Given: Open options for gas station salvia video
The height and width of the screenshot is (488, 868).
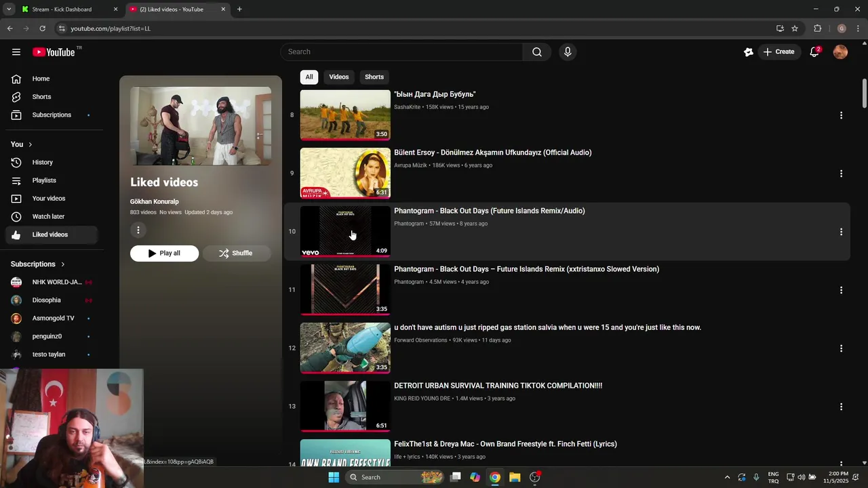Looking at the screenshot, I should tap(841, 348).
